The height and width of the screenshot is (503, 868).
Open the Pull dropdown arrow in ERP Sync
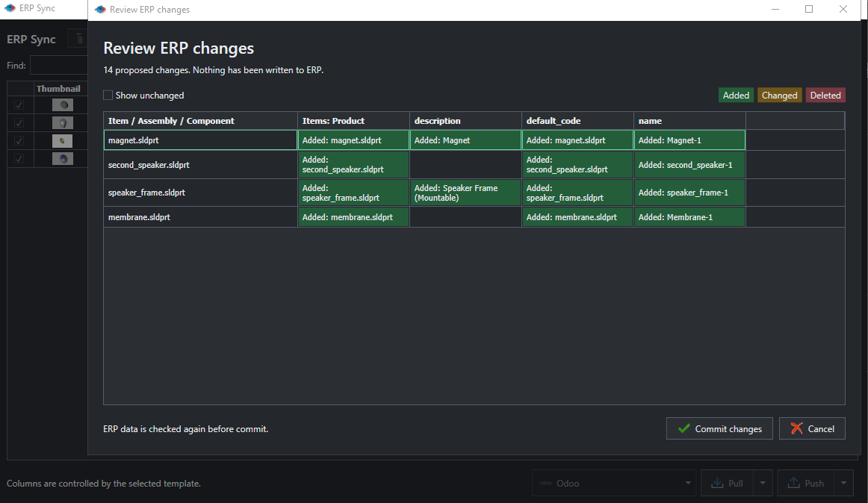click(x=762, y=483)
